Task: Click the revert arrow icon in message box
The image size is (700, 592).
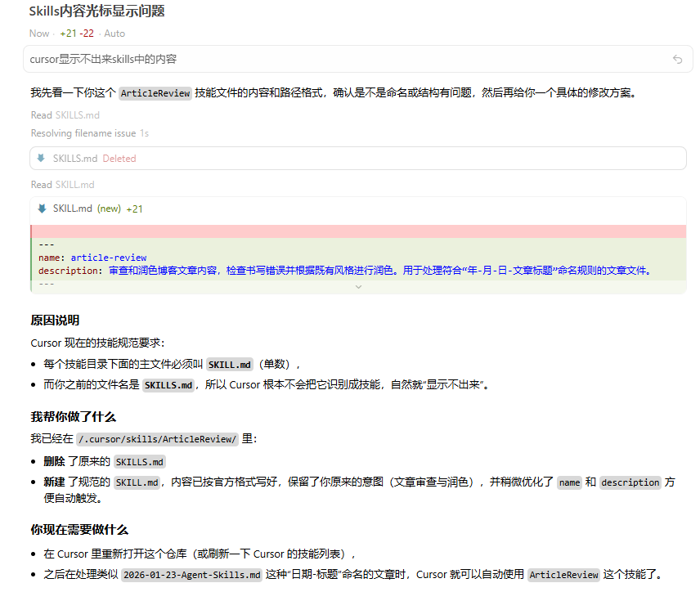Action: pyautogui.click(x=677, y=59)
